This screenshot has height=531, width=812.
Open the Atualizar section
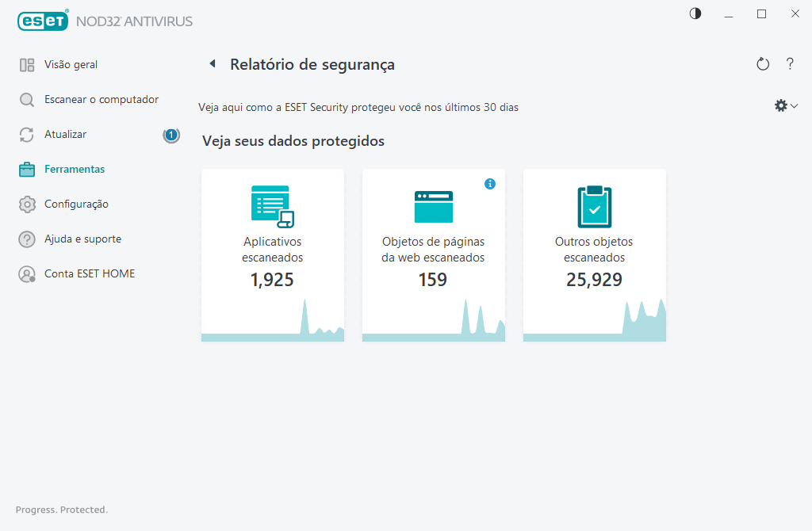pos(65,135)
